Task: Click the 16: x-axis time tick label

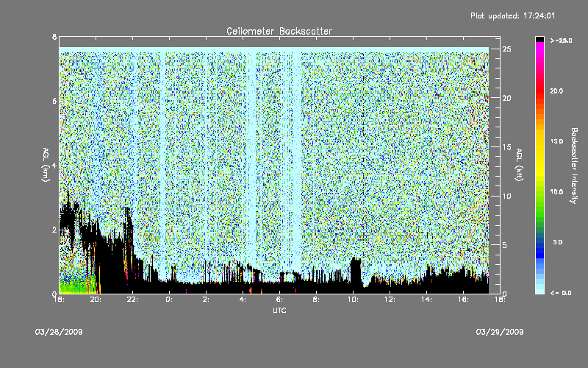Action: coord(463,300)
